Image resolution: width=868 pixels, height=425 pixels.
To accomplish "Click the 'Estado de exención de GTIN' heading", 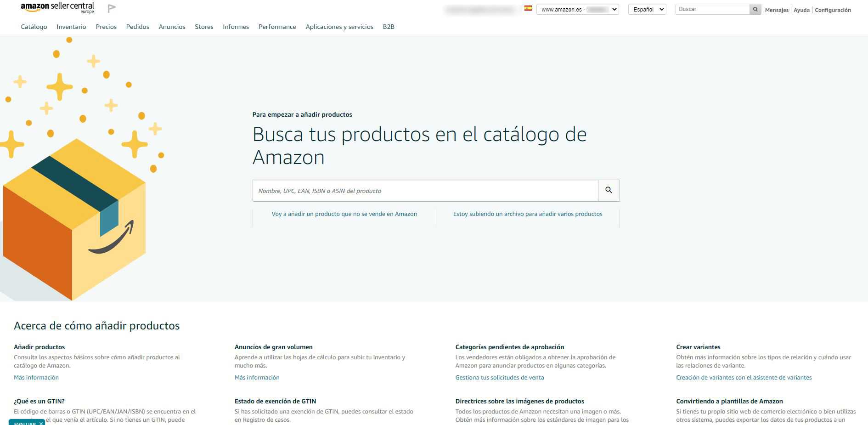I will tap(275, 401).
